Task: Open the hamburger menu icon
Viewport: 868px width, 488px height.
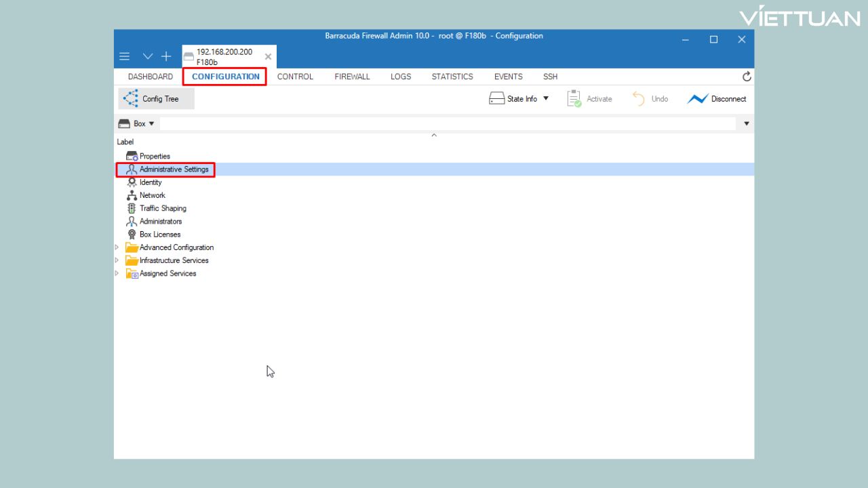Action: pyautogui.click(x=124, y=57)
